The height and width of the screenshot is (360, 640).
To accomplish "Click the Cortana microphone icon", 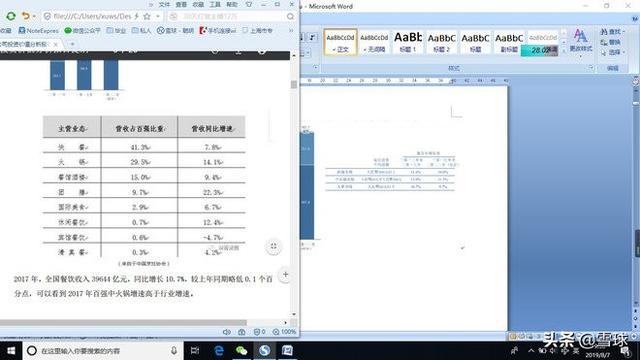I will pos(174,351).
